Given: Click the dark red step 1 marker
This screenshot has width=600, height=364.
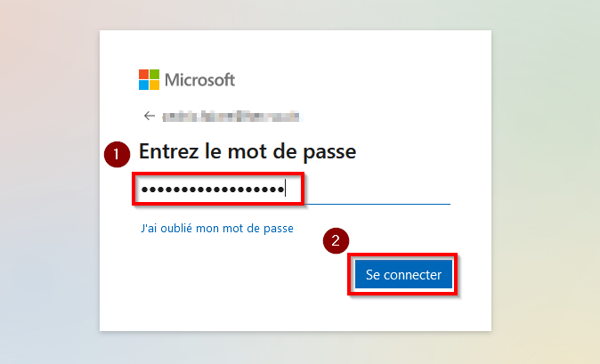Looking at the screenshot, I should (118, 155).
